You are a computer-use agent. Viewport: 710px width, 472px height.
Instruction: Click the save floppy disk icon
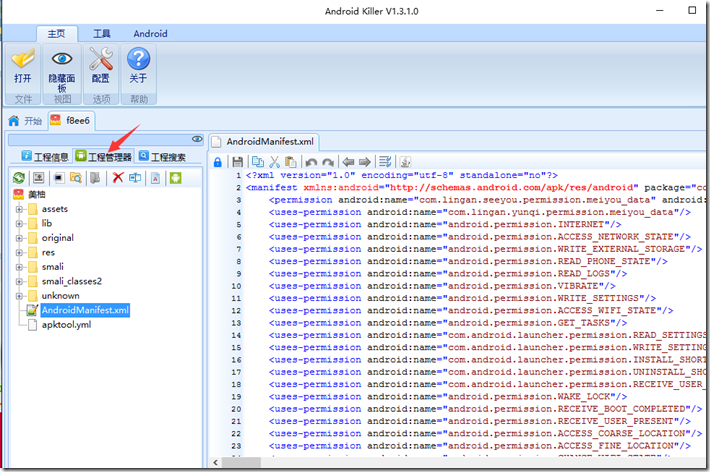[x=238, y=162]
